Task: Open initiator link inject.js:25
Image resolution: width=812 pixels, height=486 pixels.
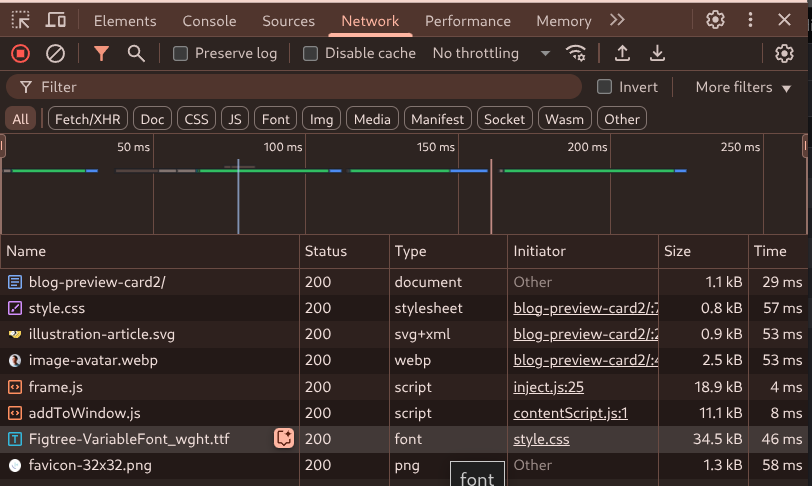Action: [548, 387]
